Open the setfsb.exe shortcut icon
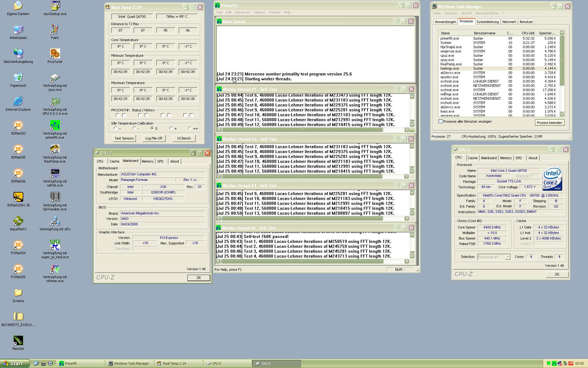Image resolution: width=588 pixels, height=368 pixels. coord(55,173)
